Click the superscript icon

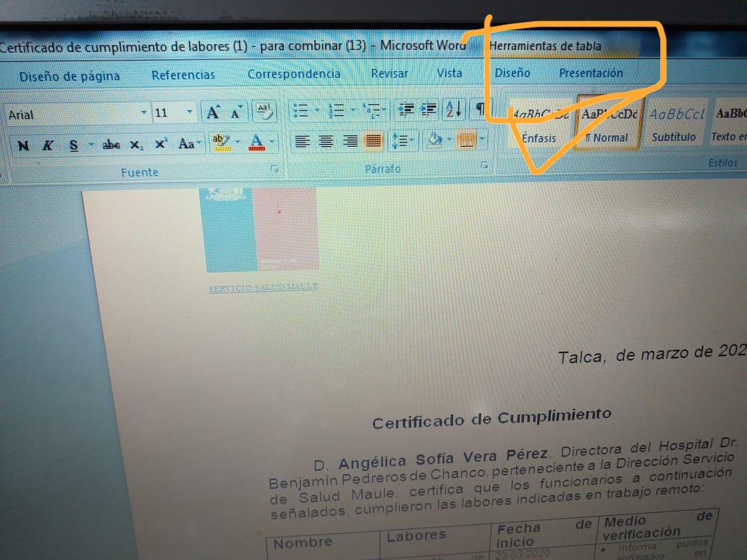click(161, 144)
